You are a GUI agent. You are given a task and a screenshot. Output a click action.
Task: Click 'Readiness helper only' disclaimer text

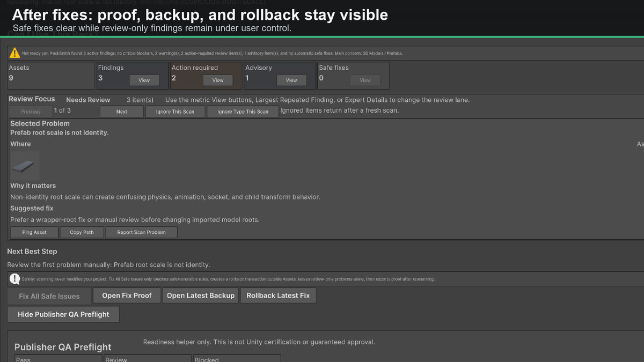(259, 342)
